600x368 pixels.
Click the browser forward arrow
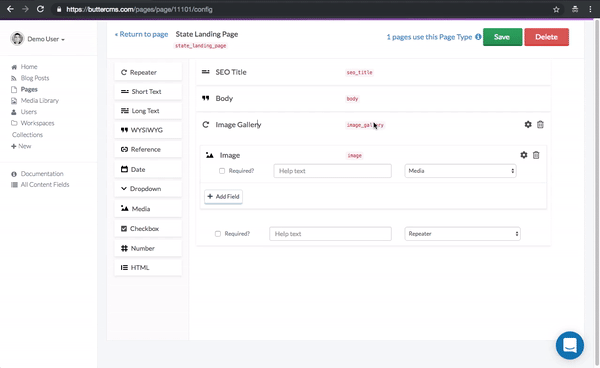point(25,9)
